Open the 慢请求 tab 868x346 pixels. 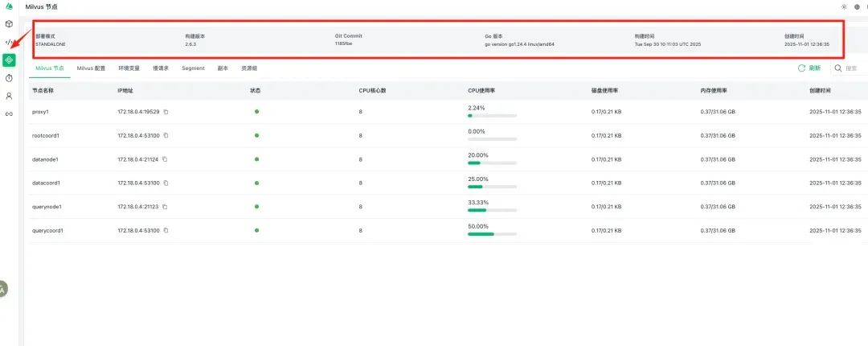click(161, 69)
